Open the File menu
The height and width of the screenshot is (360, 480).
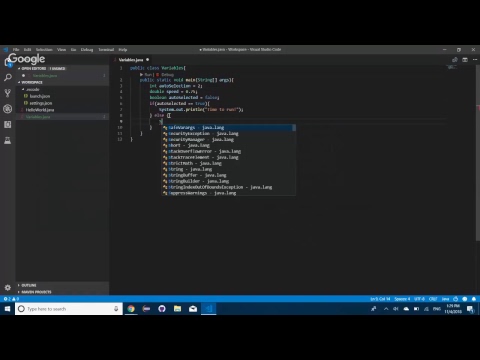tap(16, 50)
